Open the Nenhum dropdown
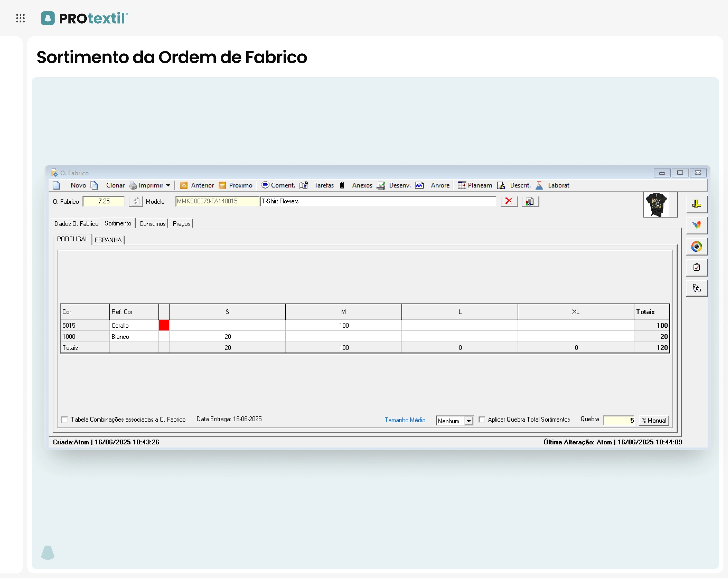The image size is (728, 578). click(x=468, y=421)
